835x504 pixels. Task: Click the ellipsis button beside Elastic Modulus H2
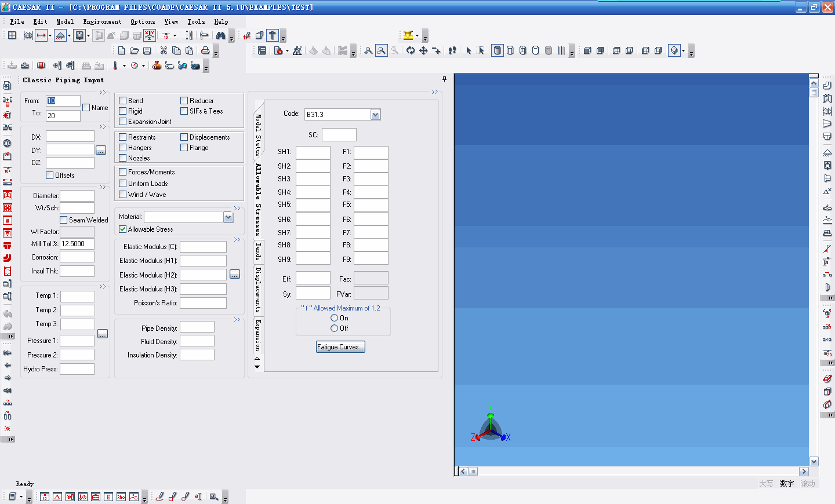pos(235,274)
